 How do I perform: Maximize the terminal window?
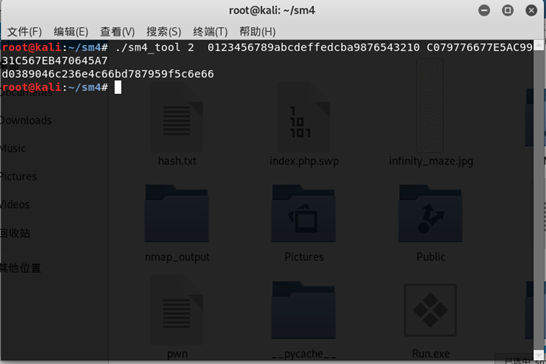click(x=507, y=10)
